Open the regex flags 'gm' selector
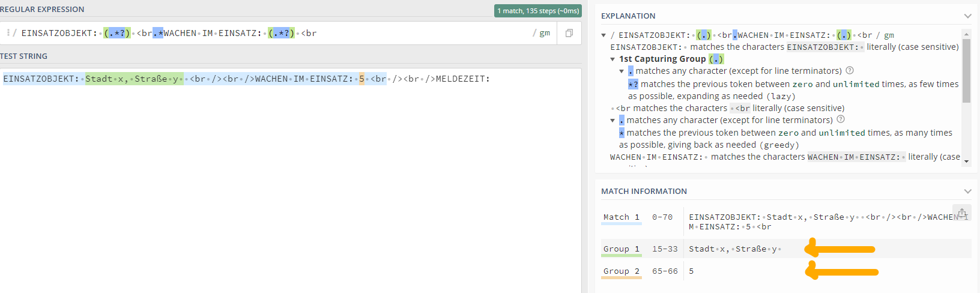Image resolution: width=980 pixels, height=293 pixels. [544, 33]
